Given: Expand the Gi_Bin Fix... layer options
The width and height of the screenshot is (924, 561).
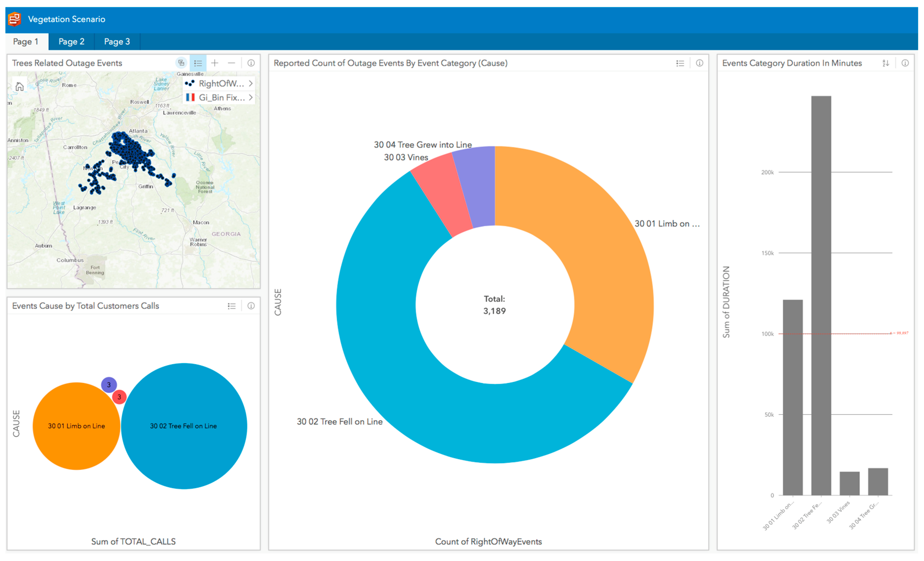Looking at the screenshot, I should point(250,98).
